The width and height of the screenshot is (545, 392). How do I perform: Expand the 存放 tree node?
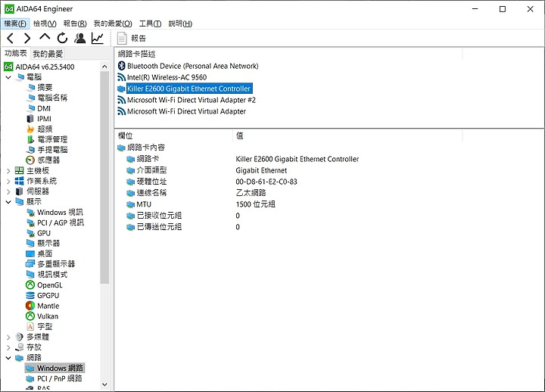(8, 347)
